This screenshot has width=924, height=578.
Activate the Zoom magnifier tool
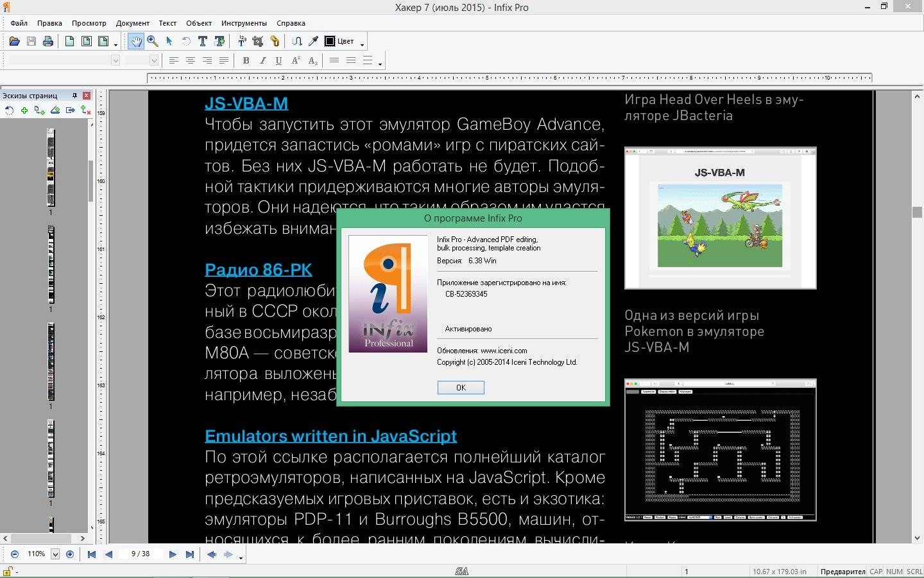pyautogui.click(x=153, y=41)
